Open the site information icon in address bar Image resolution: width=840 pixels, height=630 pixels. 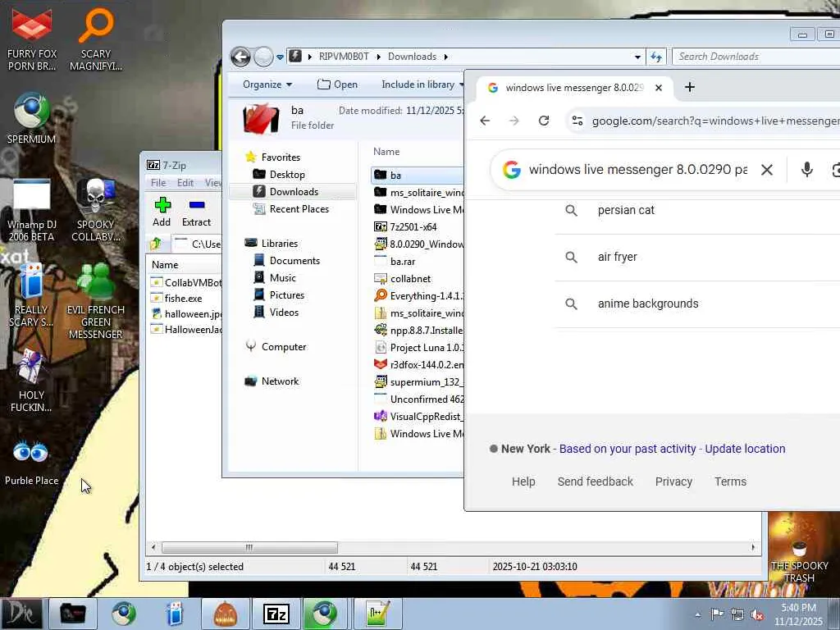click(x=577, y=121)
